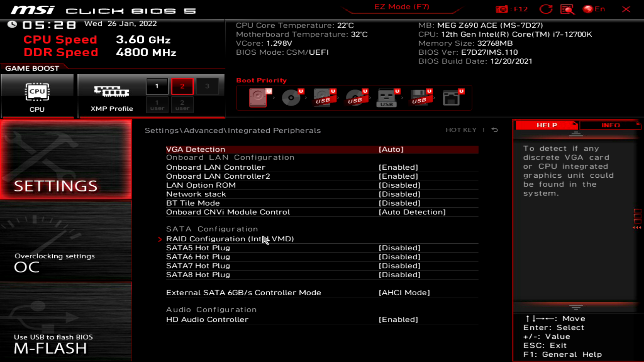Select the hard drive in Boot Priority
Viewport: 644px width, 362px height.
(258, 98)
